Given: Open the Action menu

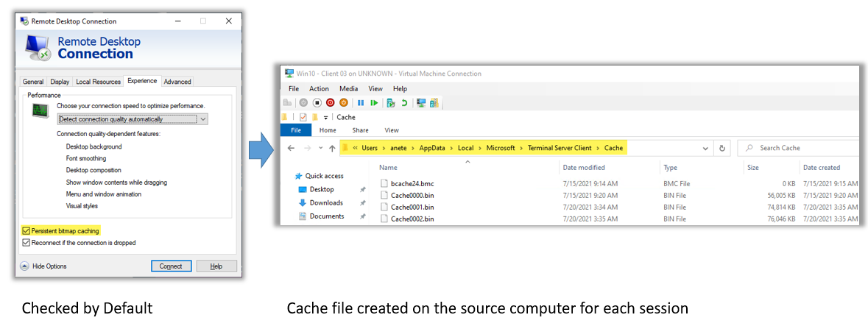Looking at the screenshot, I should coord(319,88).
